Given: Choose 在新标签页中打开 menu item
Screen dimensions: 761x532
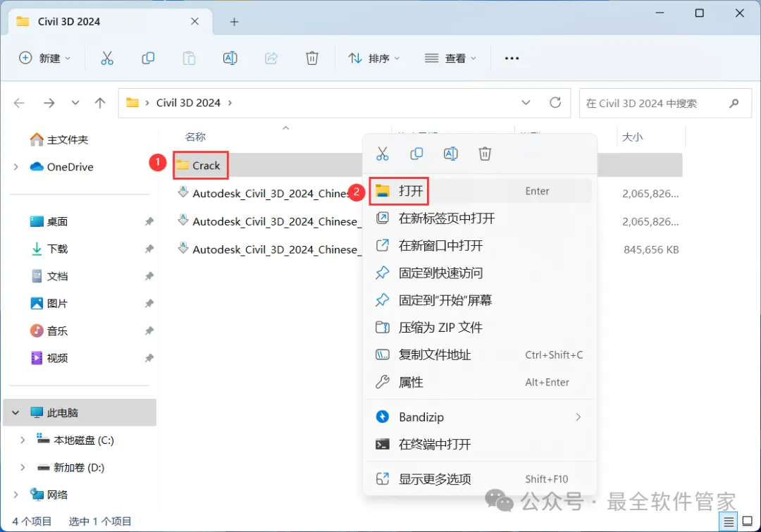Looking at the screenshot, I should [480, 218].
